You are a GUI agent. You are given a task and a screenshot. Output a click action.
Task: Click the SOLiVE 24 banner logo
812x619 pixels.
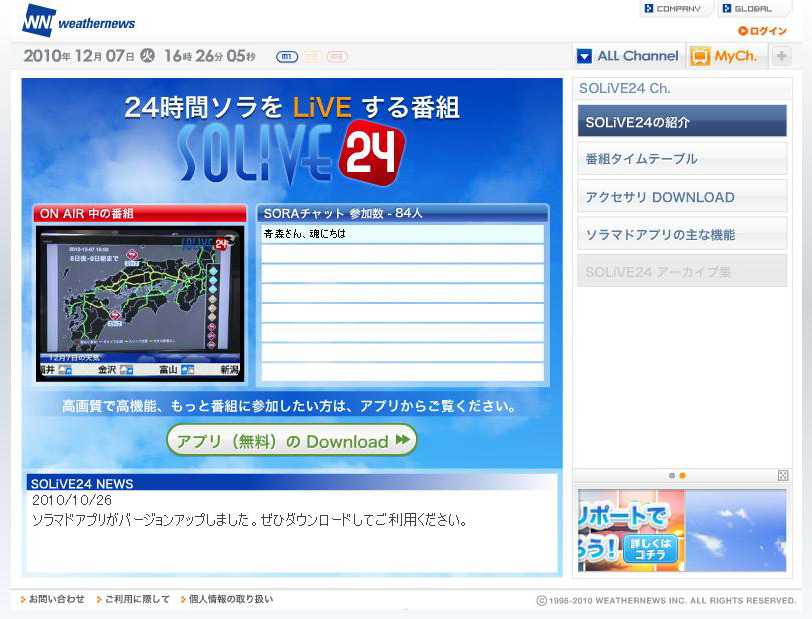291,153
